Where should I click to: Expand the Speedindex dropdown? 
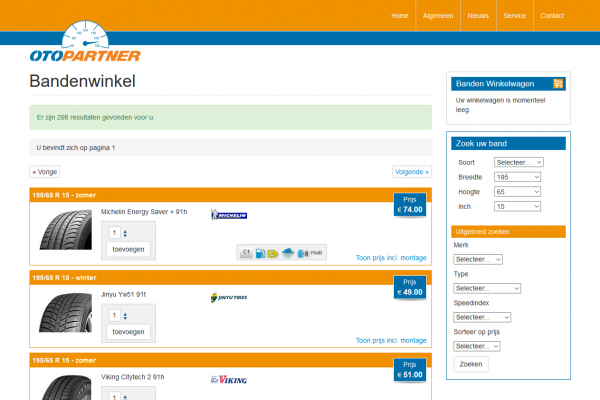(482, 317)
